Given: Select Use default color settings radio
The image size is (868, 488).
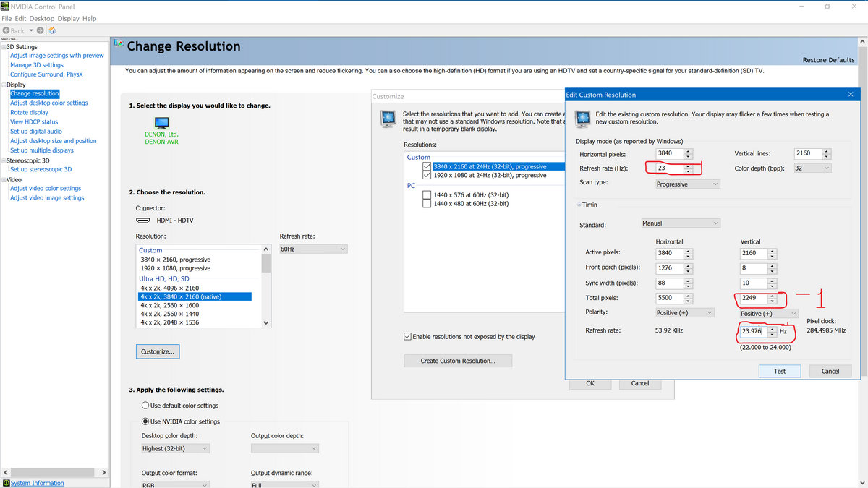Looking at the screenshot, I should 145,406.
